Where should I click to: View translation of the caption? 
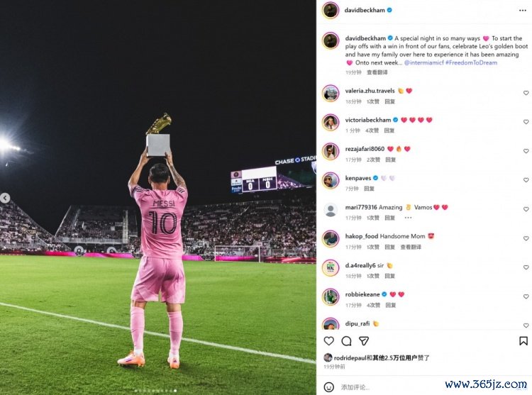tap(377, 72)
